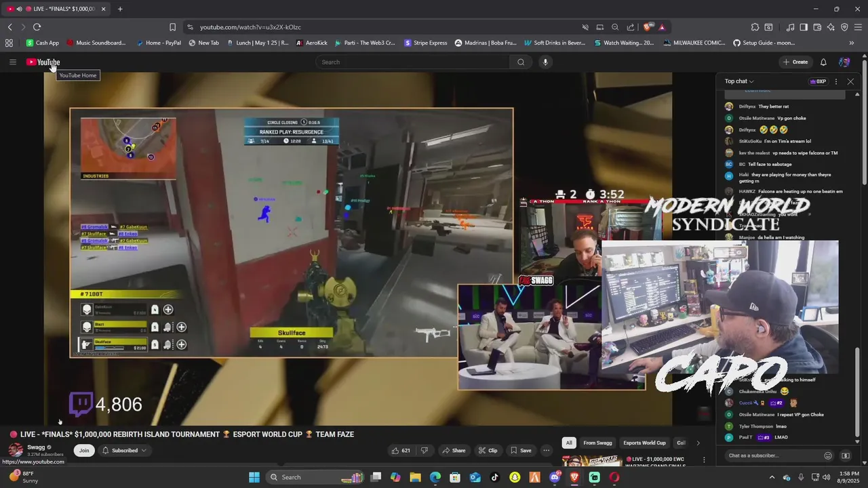Image resolution: width=868 pixels, height=488 pixels.
Task: Click the Clip button
Action: 488,450
